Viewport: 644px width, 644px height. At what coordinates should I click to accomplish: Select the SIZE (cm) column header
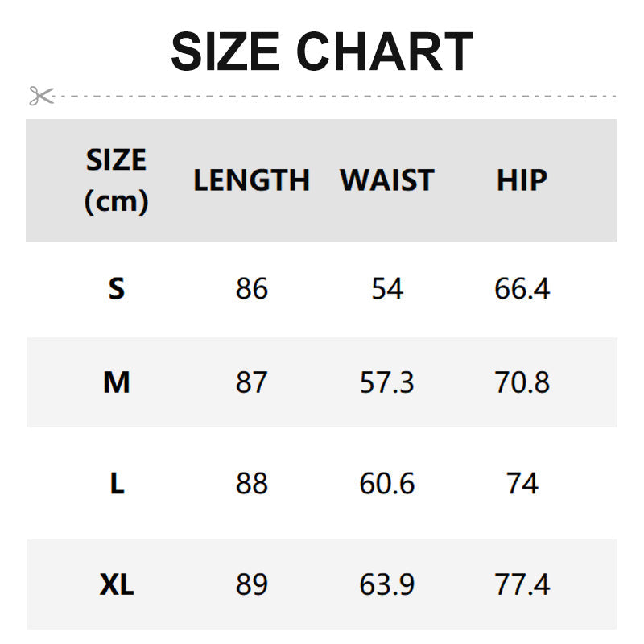coord(117,180)
